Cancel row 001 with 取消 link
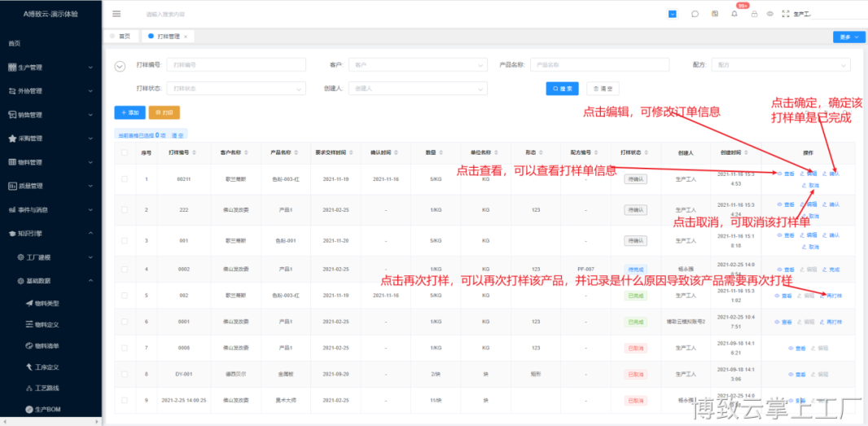The height and width of the screenshot is (426, 868). pyautogui.click(x=810, y=247)
